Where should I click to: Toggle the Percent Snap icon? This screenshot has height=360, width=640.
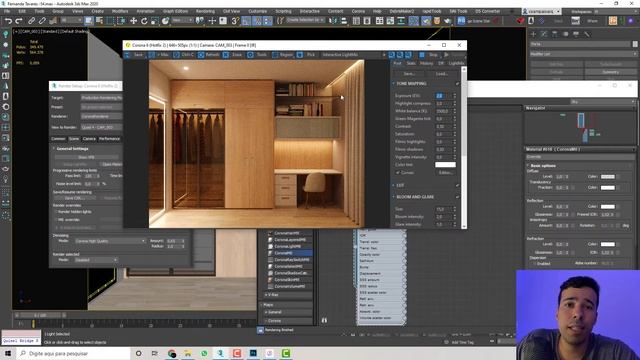[257, 20]
